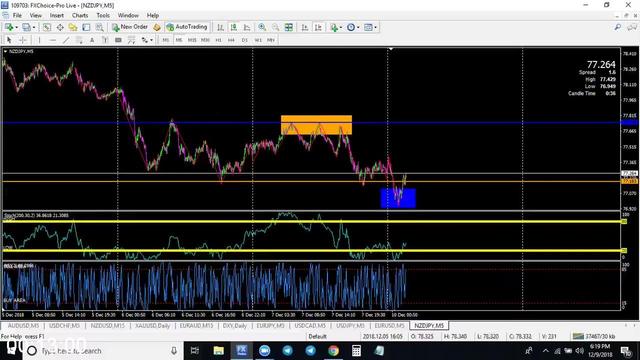Switch to MN timeframe
This screenshot has height=360, width=640.
pos(271,40)
